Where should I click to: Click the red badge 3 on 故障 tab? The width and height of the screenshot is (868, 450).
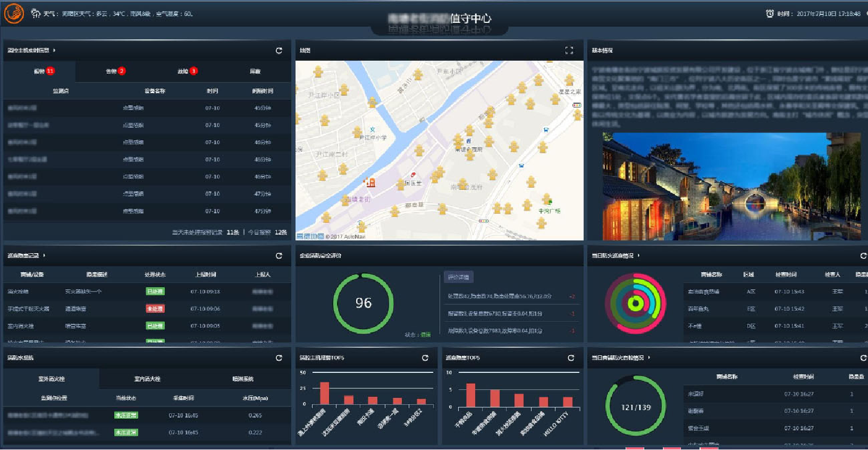(x=193, y=71)
